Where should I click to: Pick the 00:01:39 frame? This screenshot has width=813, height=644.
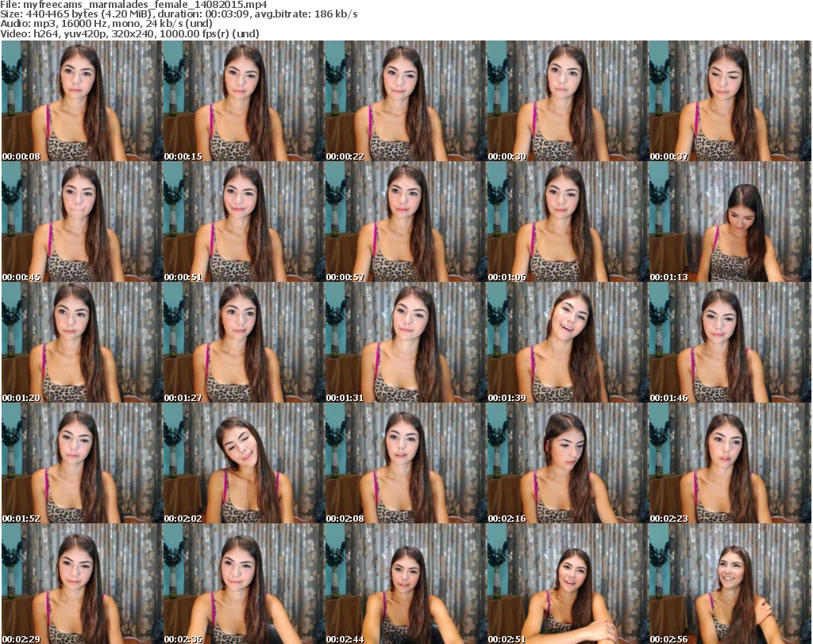[567, 342]
